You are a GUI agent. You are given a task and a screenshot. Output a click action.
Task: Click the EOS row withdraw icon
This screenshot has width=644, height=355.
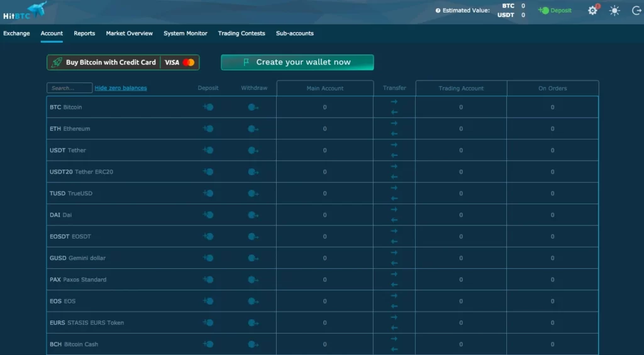[x=253, y=301]
